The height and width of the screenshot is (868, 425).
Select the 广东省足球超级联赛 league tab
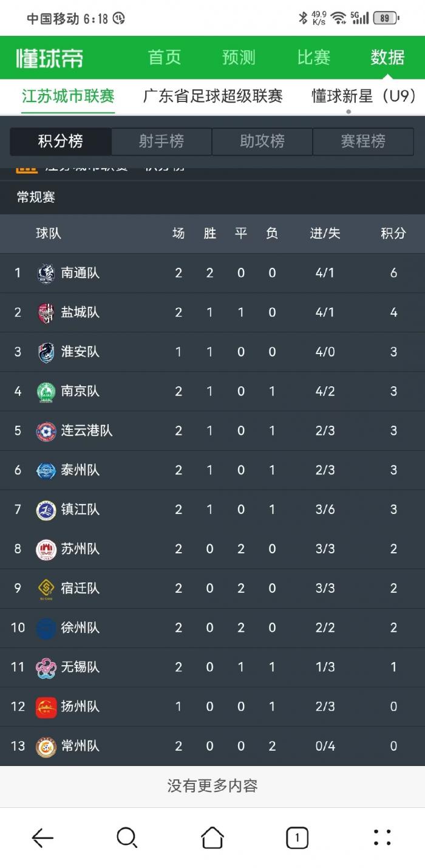pyautogui.click(x=212, y=96)
